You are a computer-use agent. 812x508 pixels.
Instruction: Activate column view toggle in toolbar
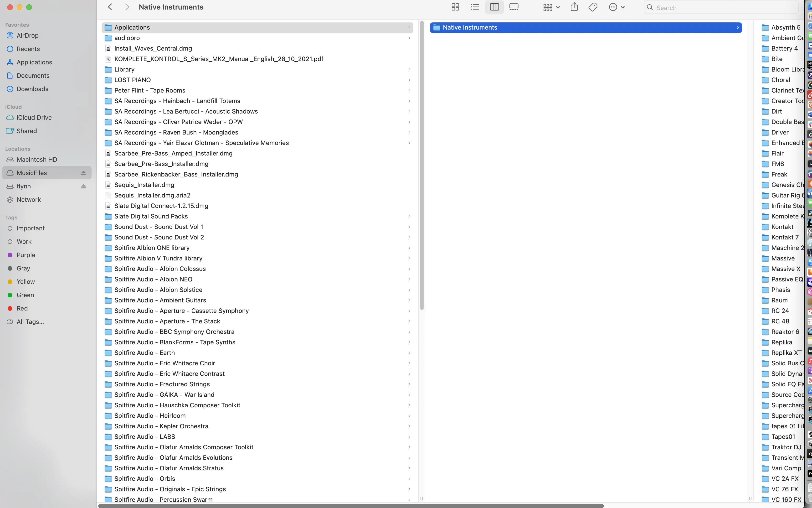(x=494, y=7)
